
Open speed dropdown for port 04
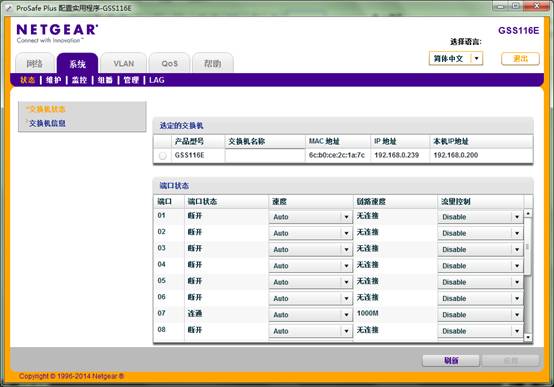pos(311,265)
